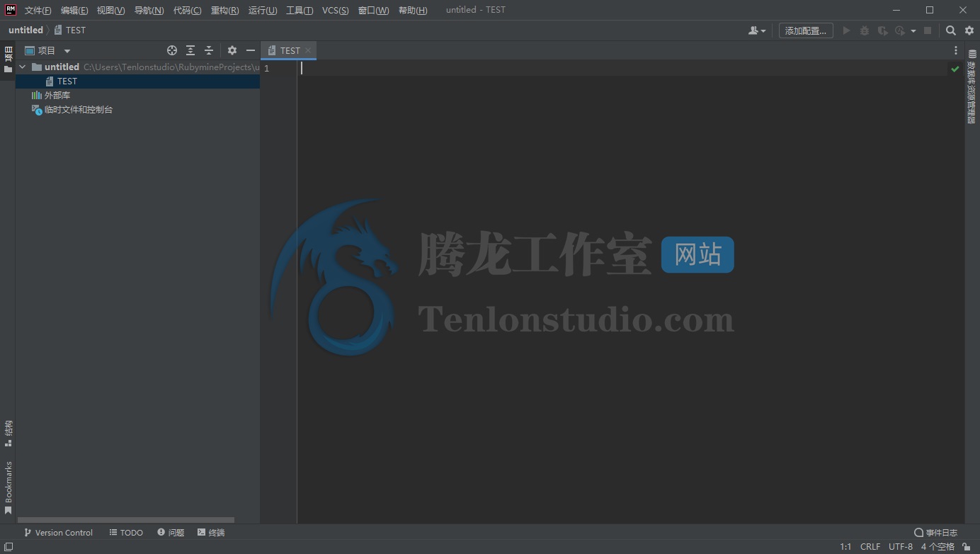
Task: Click the locate opened file crosshair icon
Action: [172, 50]
